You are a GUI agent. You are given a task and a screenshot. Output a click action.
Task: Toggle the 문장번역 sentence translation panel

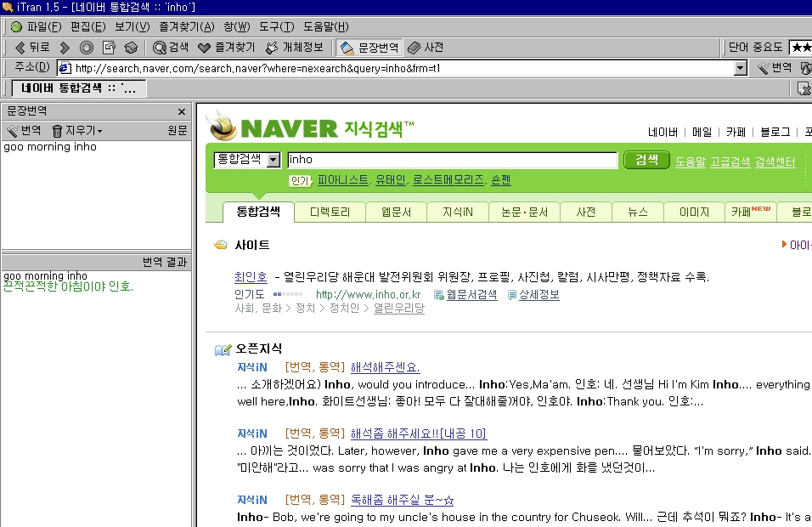(369, 48)
